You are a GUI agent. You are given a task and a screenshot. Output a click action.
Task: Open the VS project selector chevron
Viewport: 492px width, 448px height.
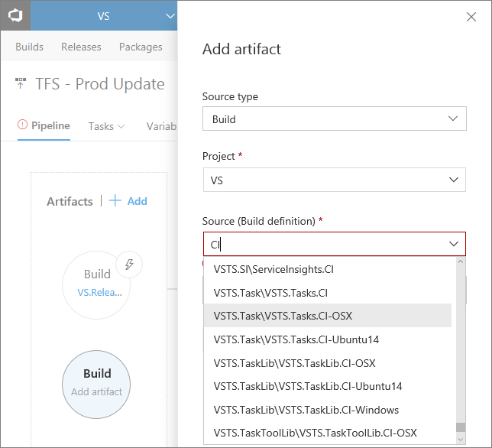tap(170, 16)
